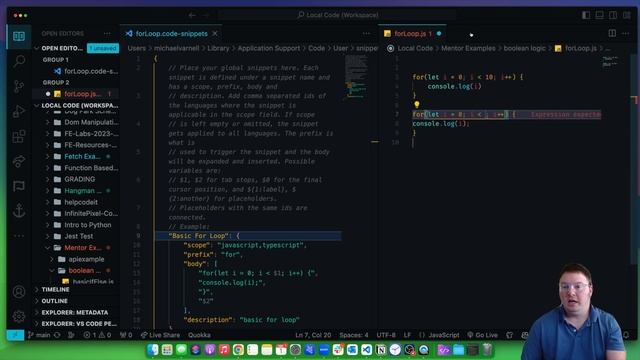
Task: Open more actions for left editor group
Action: (366, 33)
